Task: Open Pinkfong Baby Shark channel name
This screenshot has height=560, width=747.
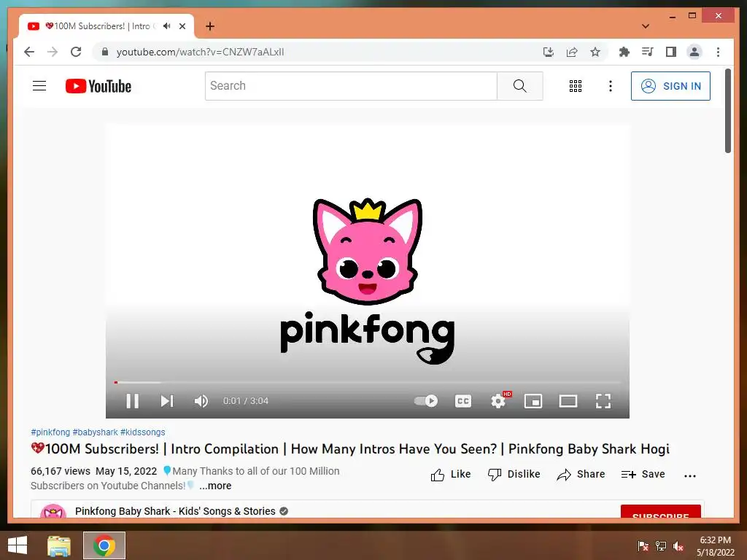Action: (x=175, y=511)
